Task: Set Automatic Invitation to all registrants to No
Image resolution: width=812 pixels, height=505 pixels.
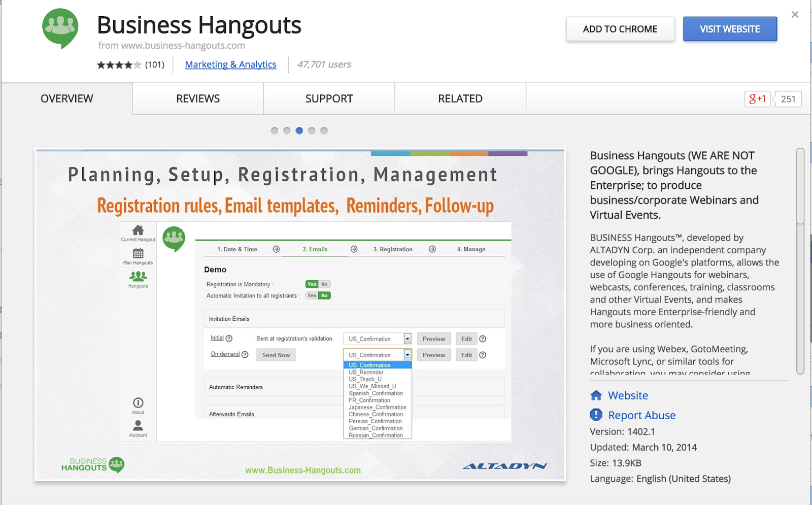Action: point(324,295)
